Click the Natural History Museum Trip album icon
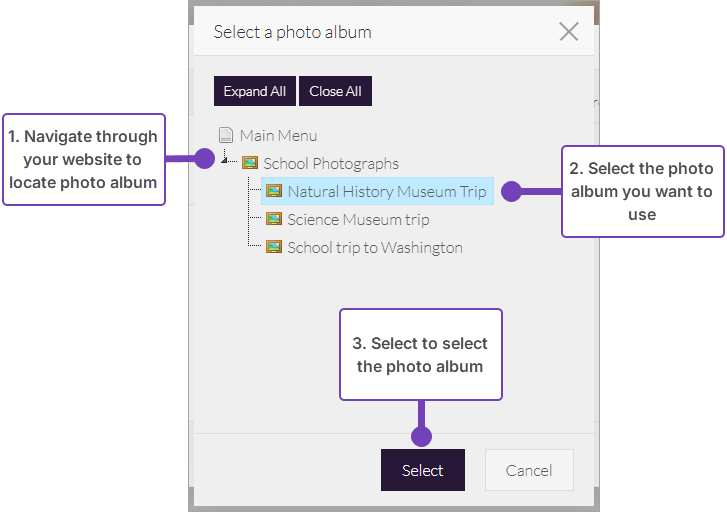The image size is (727, 512). click(x=274, y=191)
